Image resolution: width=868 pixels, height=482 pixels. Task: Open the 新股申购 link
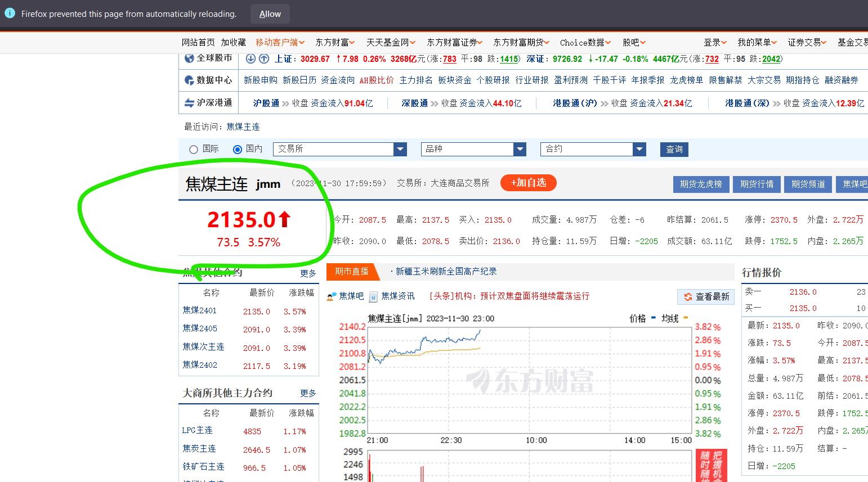click(x=261, y=80)
